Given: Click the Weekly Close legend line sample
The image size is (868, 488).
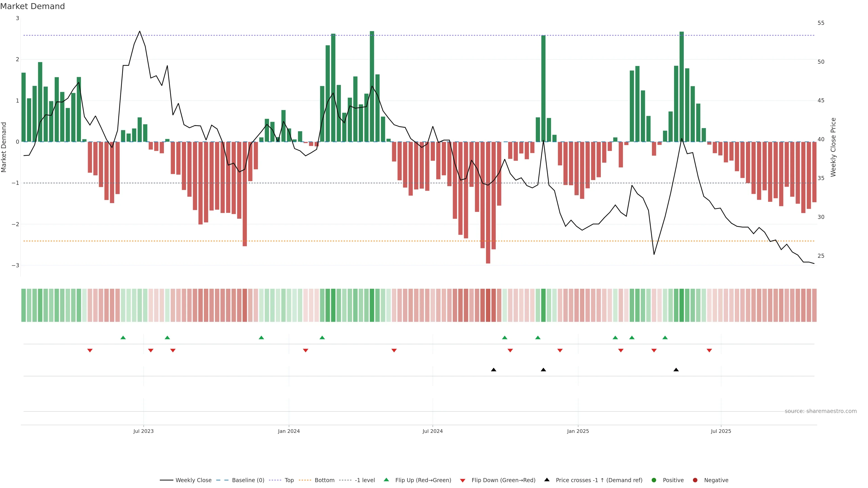Looking at the screenshot, I should (166, 480).
